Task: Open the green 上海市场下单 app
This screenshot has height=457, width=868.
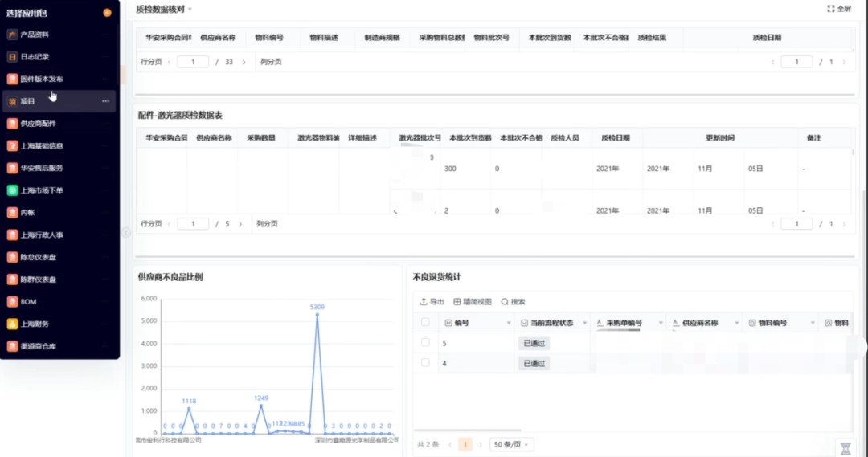Action: 59,190
